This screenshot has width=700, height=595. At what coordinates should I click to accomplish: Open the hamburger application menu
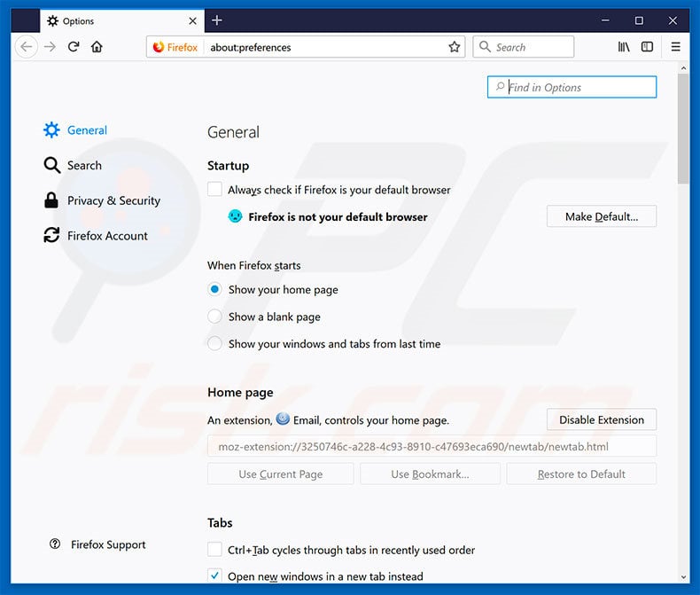pos(675,46)
